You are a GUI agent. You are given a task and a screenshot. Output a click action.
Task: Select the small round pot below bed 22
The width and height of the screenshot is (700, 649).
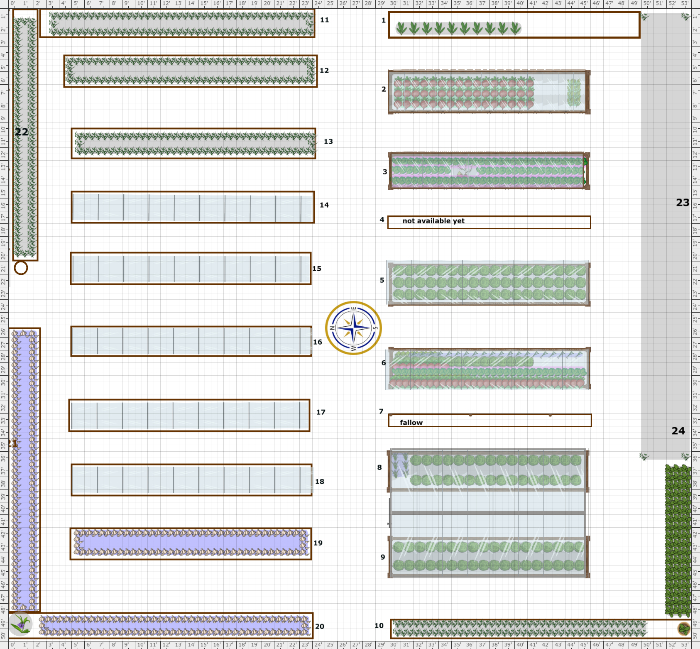point(21,267)
